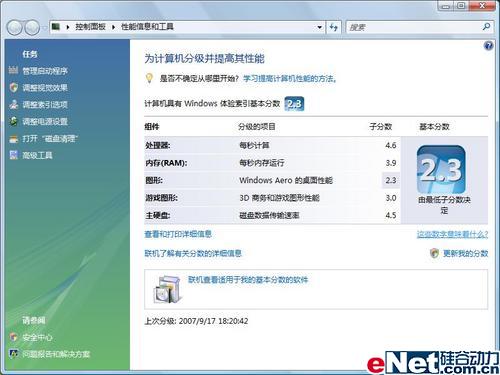Image resolution: width=500 pixels, height=375 pixels.
Task: Click the 管理启动程序 icon in sidebar
Action: pyautogui.click(x=14, y=70)
